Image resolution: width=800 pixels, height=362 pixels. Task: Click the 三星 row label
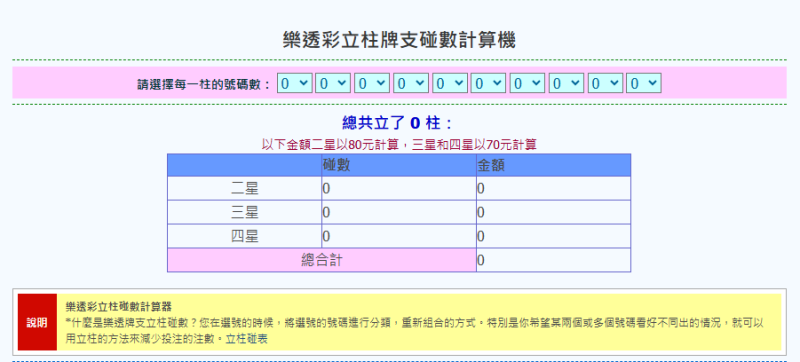244,213
